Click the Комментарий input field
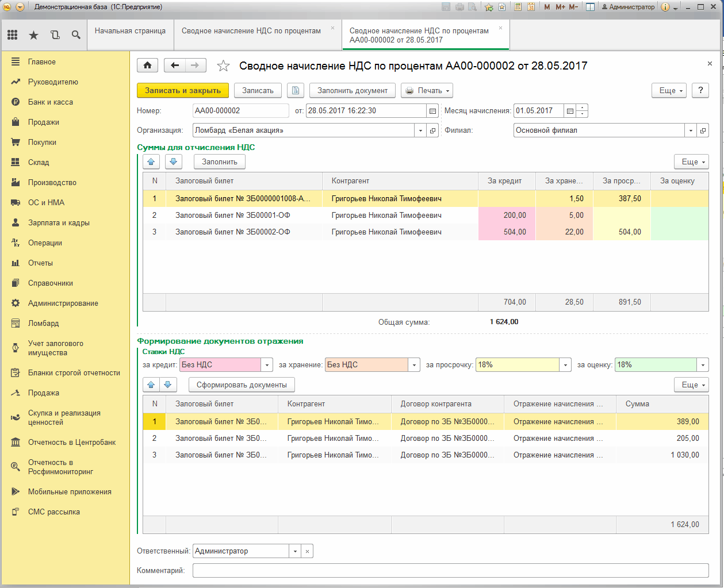The image size is (724, 588). [x=450, y=571]
